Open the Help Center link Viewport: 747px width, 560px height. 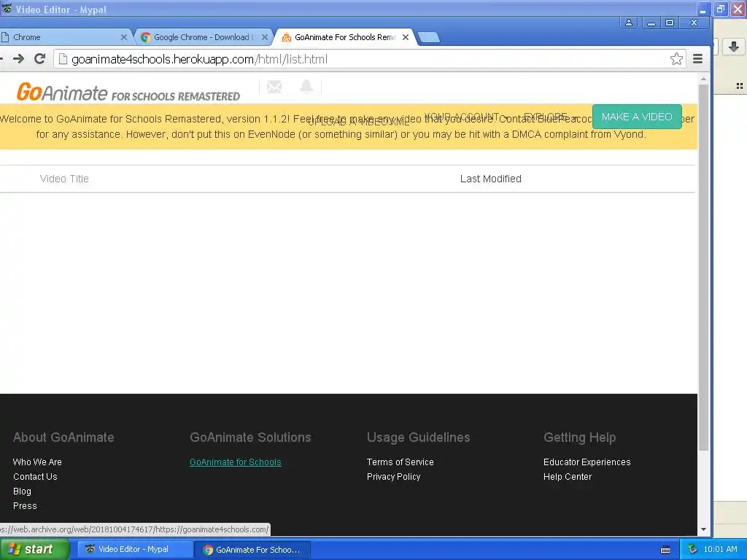[x=568, y=477]
